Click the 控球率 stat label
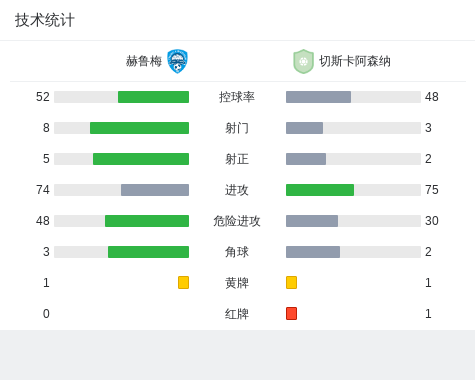The image size is (475, 380). 237,97
